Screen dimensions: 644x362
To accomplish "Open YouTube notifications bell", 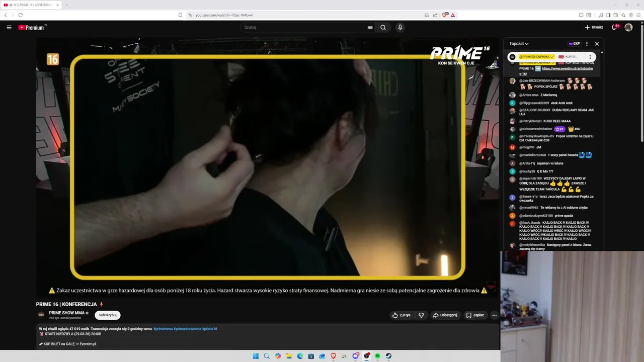I will pyautogui.click(x=614, y=28).
